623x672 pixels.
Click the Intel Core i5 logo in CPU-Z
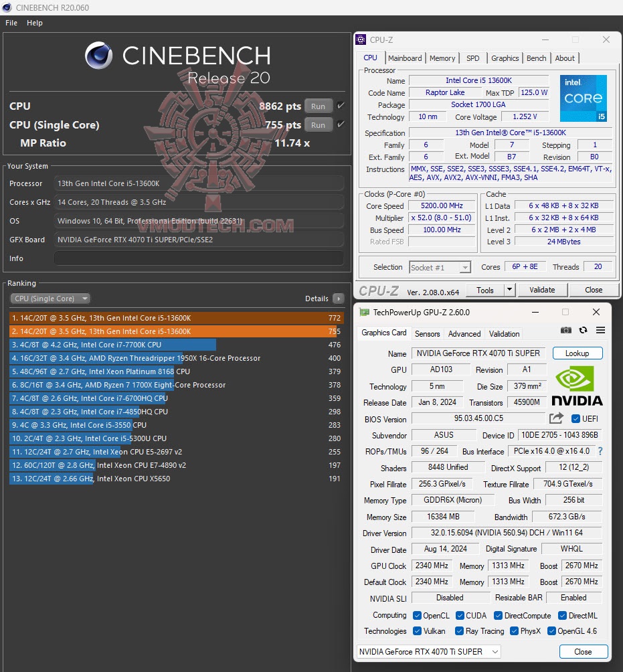(583, 98)
